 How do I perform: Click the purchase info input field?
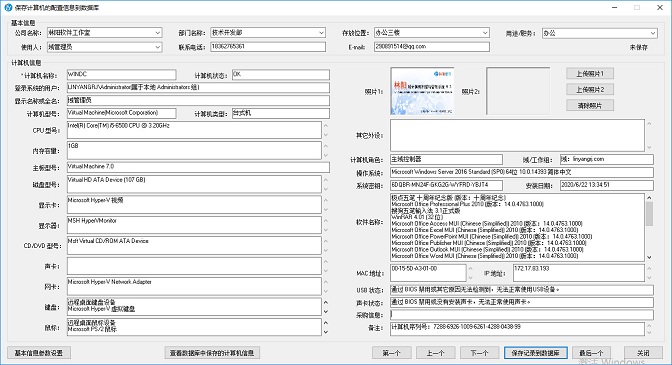522,315
